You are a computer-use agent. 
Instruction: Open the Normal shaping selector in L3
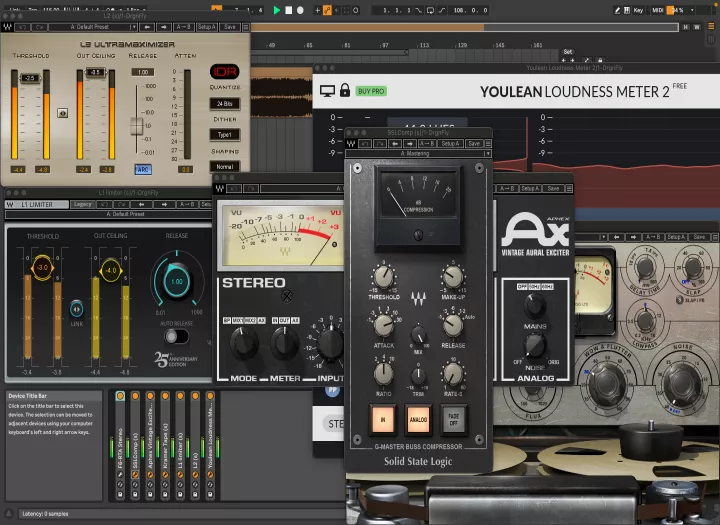[225, 167]
